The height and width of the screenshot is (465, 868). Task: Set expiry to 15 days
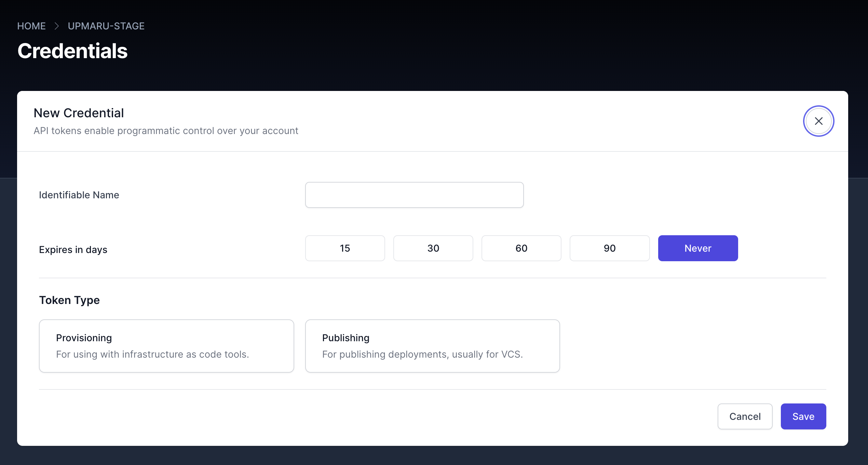coord(345,248)
